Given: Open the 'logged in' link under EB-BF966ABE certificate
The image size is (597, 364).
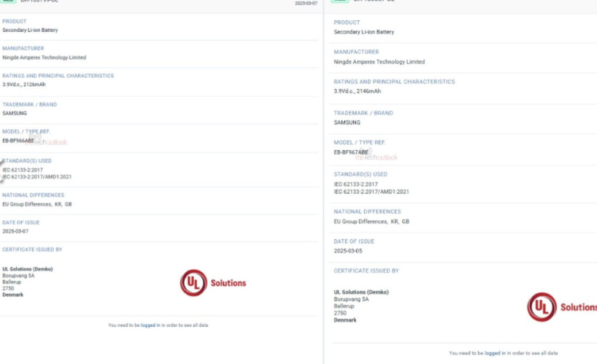Looking at the screenshot, I should 150,325.
